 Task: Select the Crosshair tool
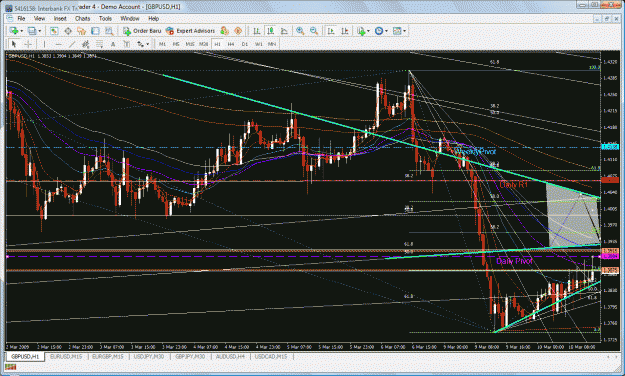(28, 44)
